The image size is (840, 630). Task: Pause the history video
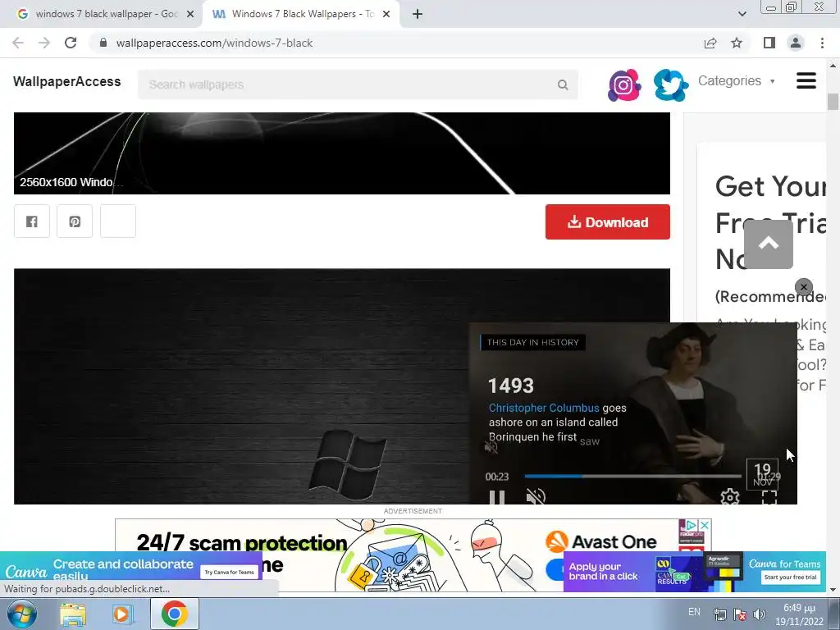496,498
